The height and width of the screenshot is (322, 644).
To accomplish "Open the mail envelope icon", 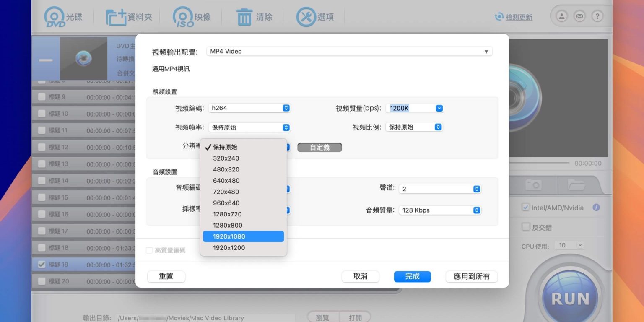I will pos(579,16).
